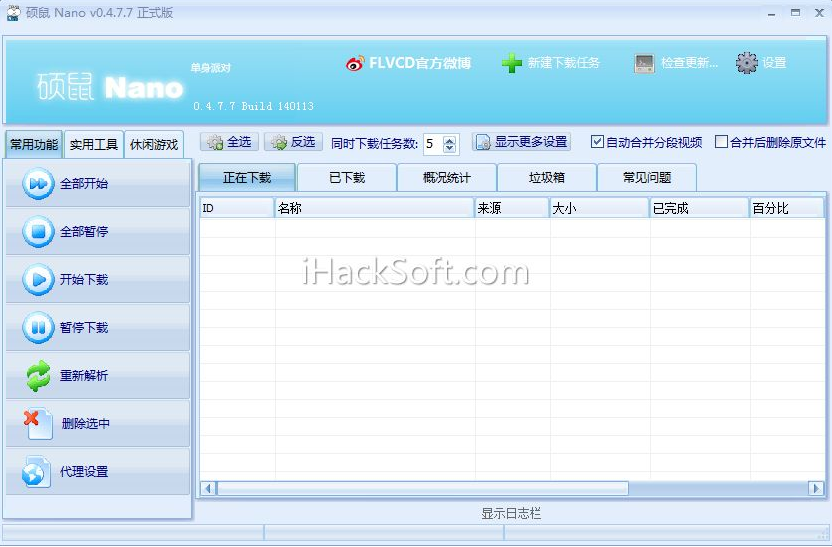Click the 单身派对 text in the banner
Screen dimensions: 832x547
coord(211,68)
